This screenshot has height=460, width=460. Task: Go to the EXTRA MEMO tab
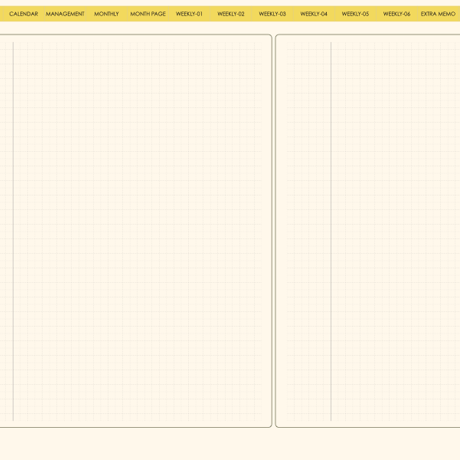pyautogui.click(x=438, y=14)
